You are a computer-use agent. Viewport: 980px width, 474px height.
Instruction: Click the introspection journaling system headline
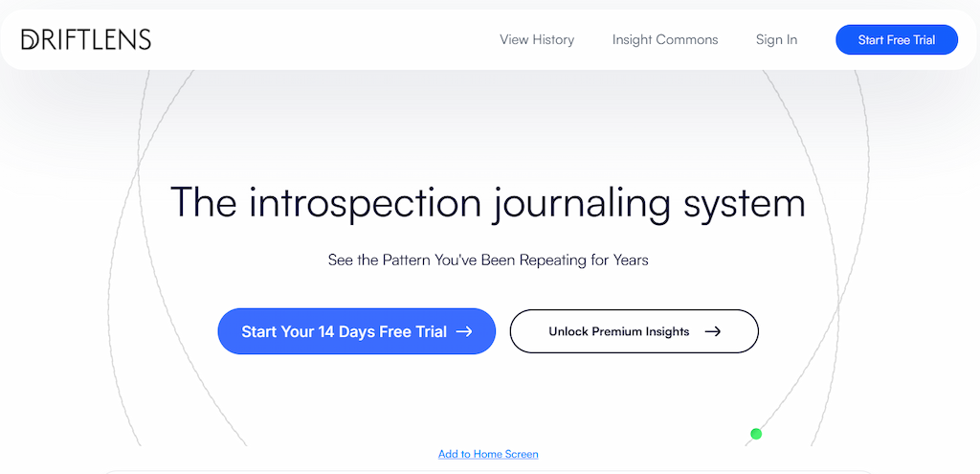click(488, 203)
